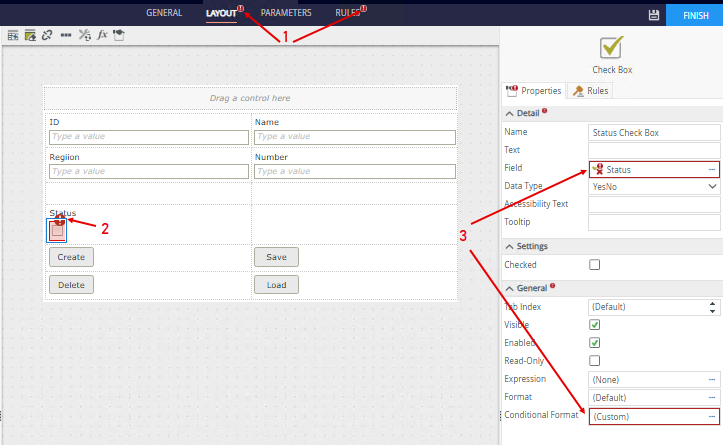The image size is (723, 445).
Task: Click the Tooltip property field
Action: (x=654, y=222)
